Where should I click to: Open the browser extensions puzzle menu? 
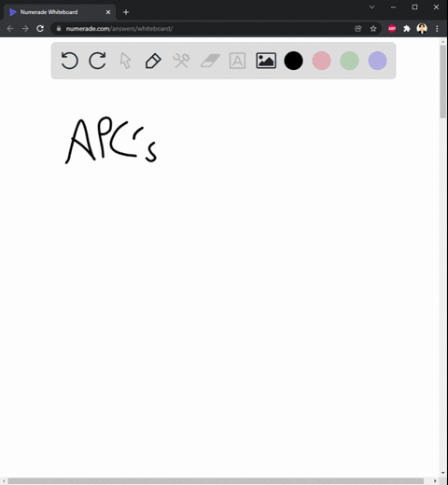(x=407, y=29)
